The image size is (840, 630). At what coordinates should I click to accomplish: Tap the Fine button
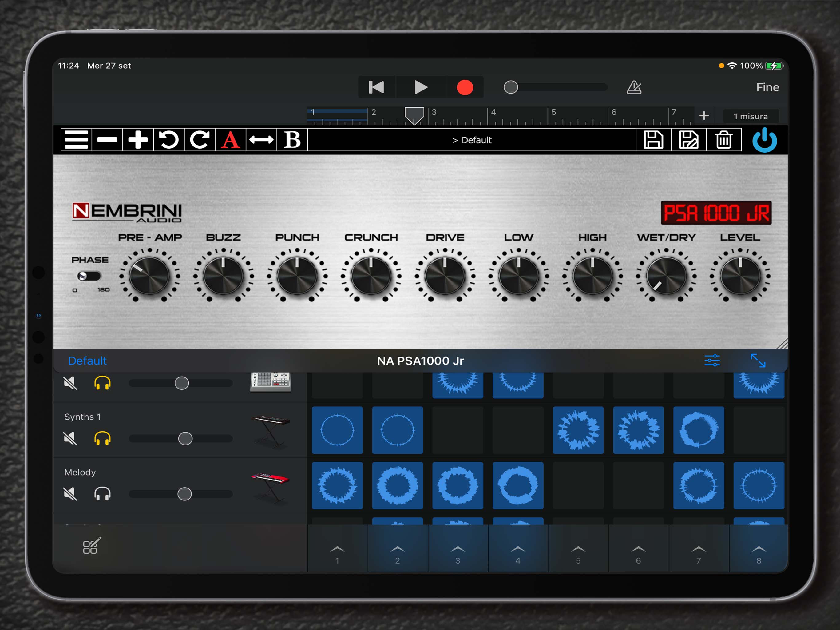(767, 87)
